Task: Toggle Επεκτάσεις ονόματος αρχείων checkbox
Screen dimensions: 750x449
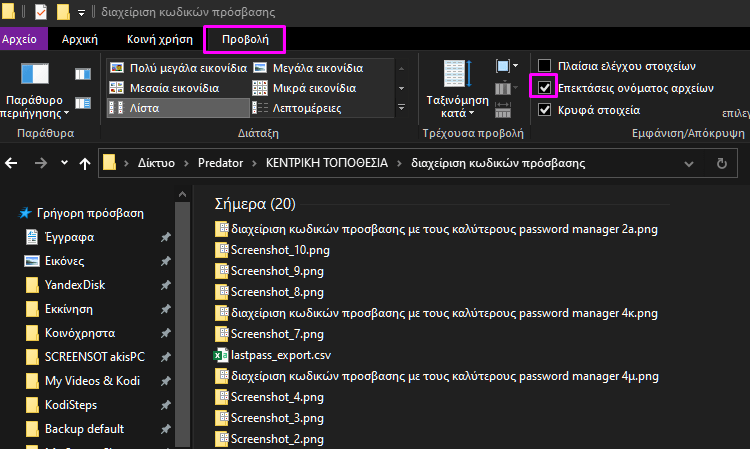Action: pos(544,88)
